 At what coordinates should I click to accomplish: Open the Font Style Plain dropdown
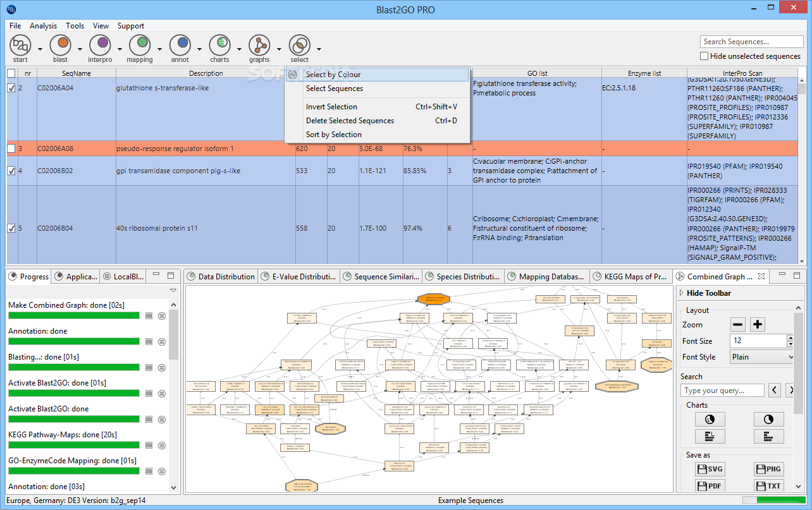coord(761,357)
